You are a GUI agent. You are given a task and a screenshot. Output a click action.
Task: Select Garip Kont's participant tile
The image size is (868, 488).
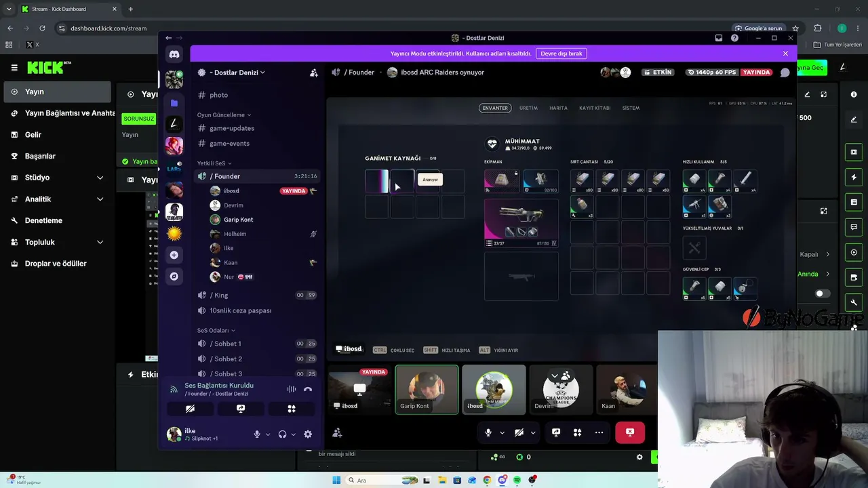[427, 390]
